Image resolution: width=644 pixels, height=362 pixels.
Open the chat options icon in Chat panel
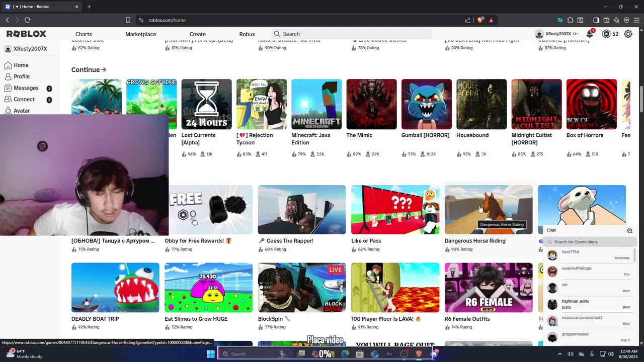click(x=629, y=230)
